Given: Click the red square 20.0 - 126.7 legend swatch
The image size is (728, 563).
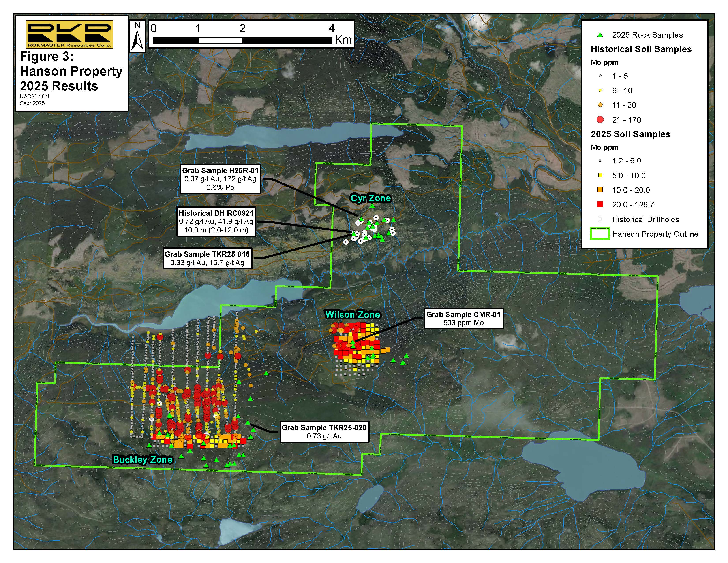Looking at the screenshot, I should tap(600, 204).
